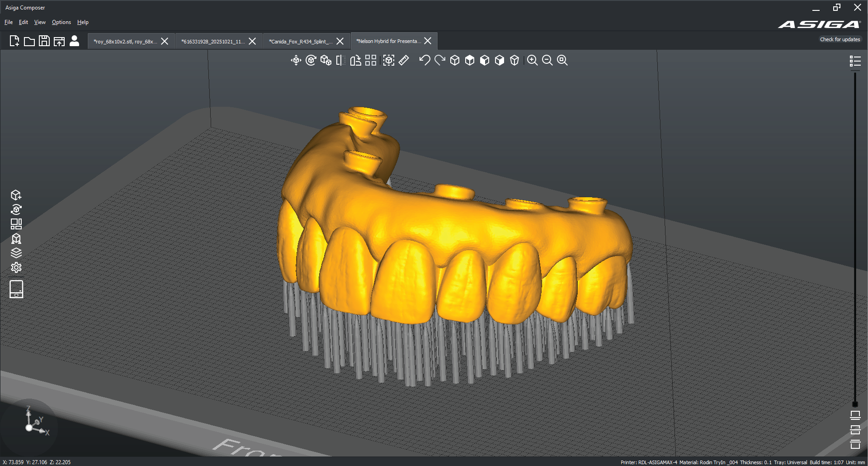Viewport: 868px width, 466px height.
Task: Click the Zoom out magnifier
Action: tap(547, 61)
